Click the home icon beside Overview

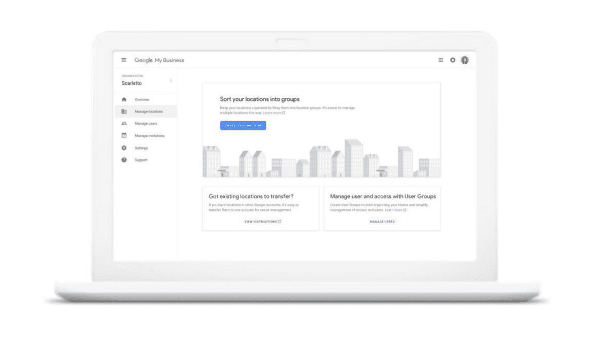point(124,100)
